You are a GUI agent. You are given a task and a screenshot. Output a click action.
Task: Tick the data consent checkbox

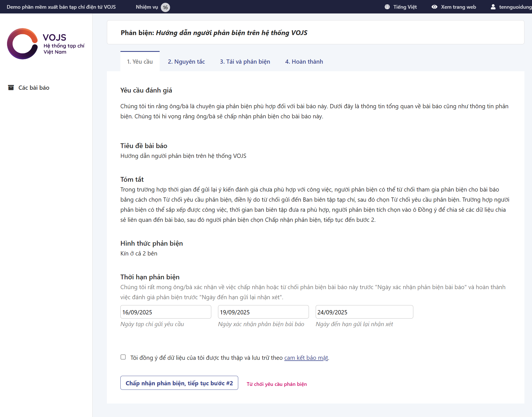pyautogui.click(x=123, y=357)
